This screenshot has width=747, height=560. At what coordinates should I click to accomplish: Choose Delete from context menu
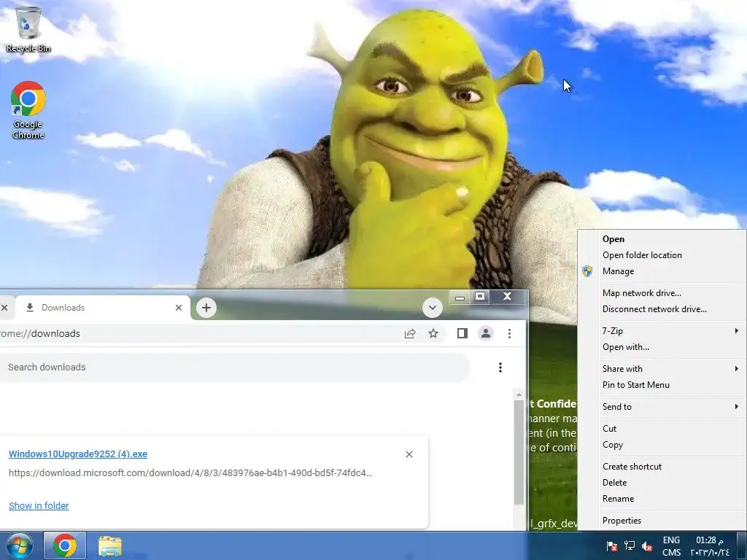tap(662, 483)
